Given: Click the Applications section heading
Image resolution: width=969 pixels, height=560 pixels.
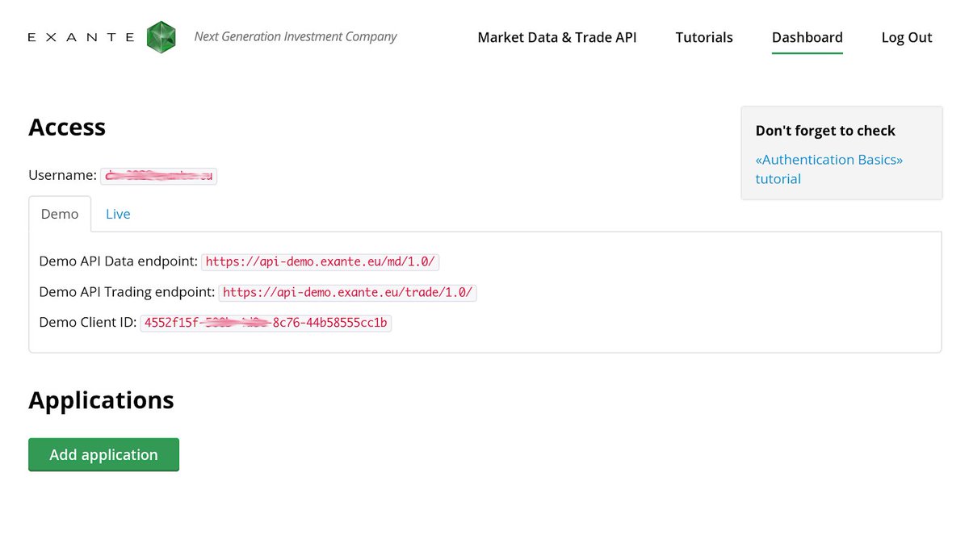Looking at the screenshot, I should point(101,399).
